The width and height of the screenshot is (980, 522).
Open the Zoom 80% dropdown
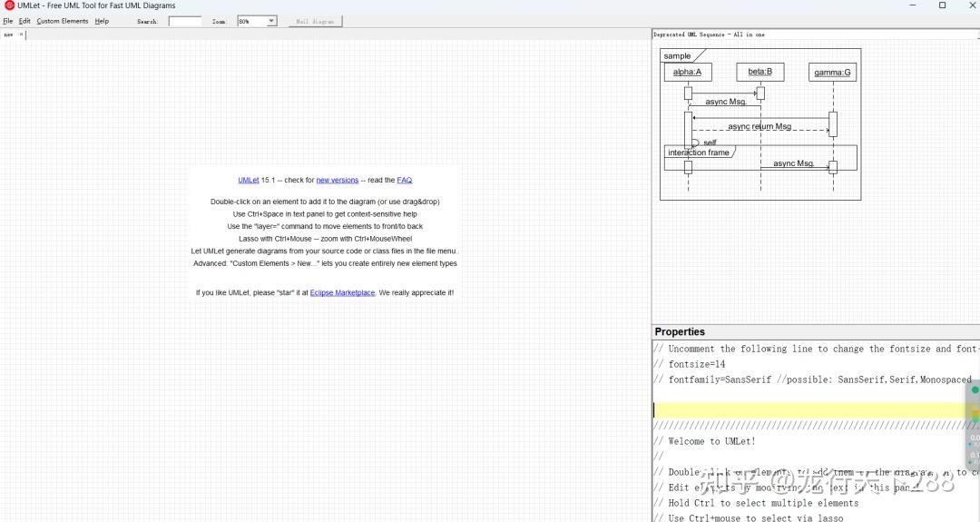pos(257,21)
